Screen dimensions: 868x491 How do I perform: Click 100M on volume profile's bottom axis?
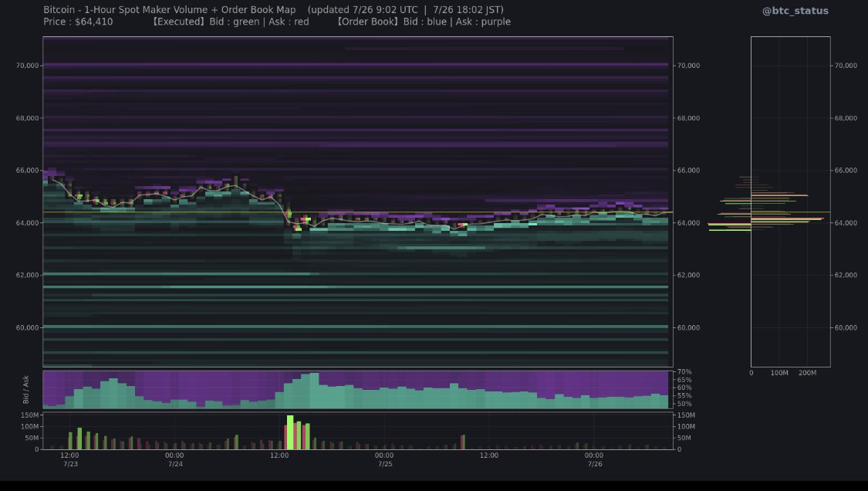(779, 373)
